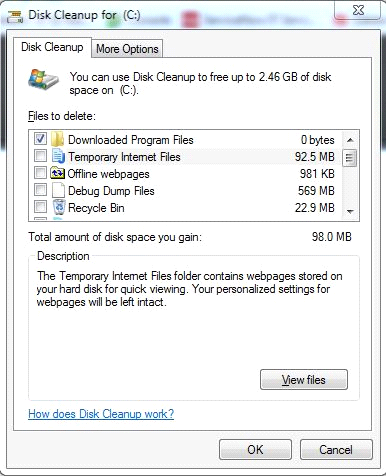Switch to the More Options tab
The height and width of the screenshot is (476, 386).
(x=127, y=49)
